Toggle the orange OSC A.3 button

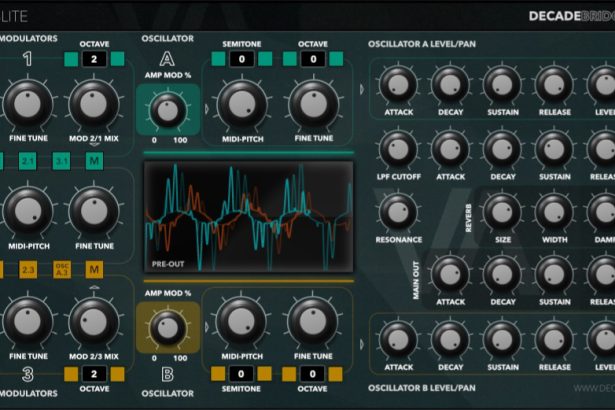(x=61, y=268)
